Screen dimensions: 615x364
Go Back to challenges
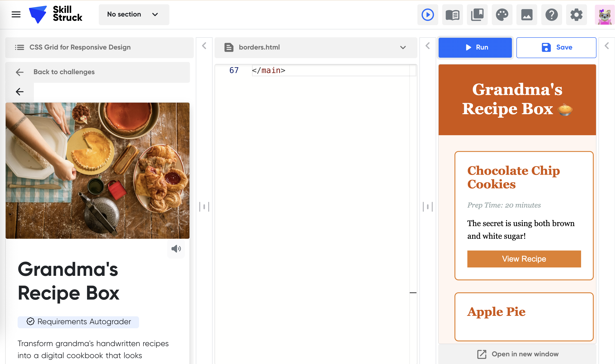[x=64, y=72]
